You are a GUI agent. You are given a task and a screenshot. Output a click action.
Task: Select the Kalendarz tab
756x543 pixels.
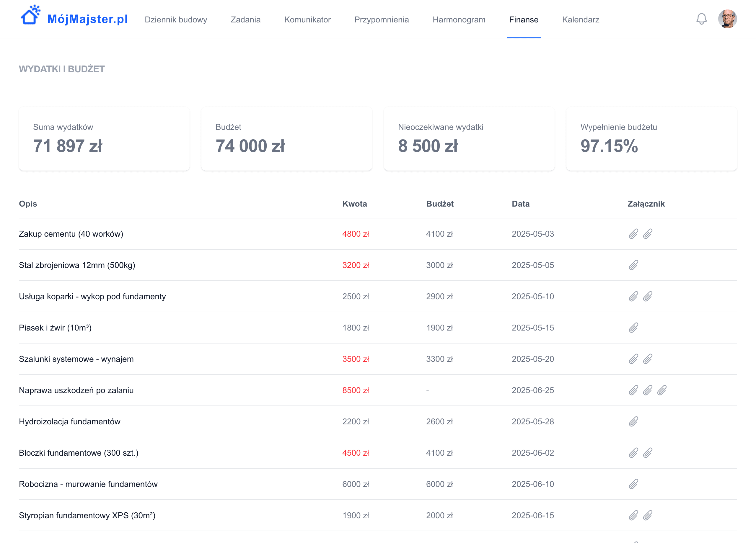(580, 20)
